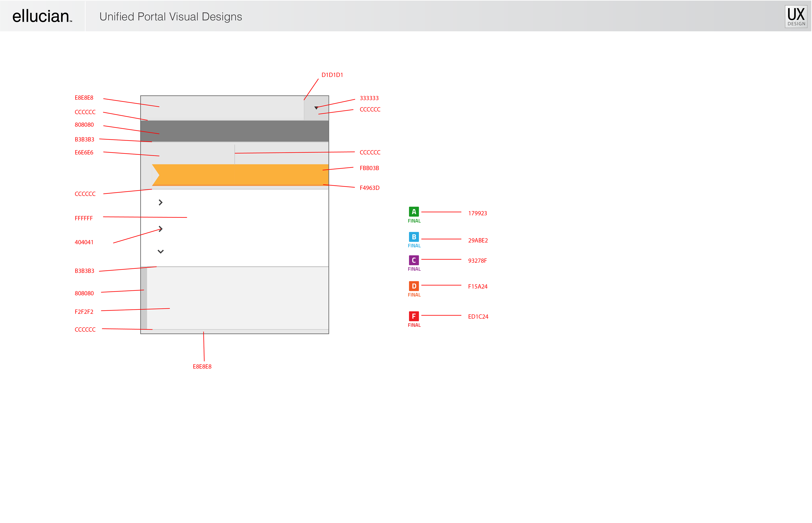Click the "Unified Portal Visual Designs" title
Screen dimensions: 812x523
coord(170,17)
